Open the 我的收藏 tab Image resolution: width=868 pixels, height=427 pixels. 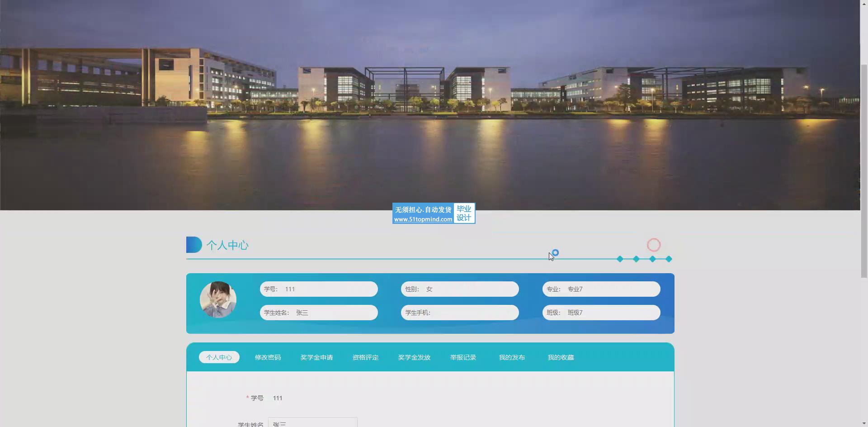pyautogui.click(x=561, y=357)
